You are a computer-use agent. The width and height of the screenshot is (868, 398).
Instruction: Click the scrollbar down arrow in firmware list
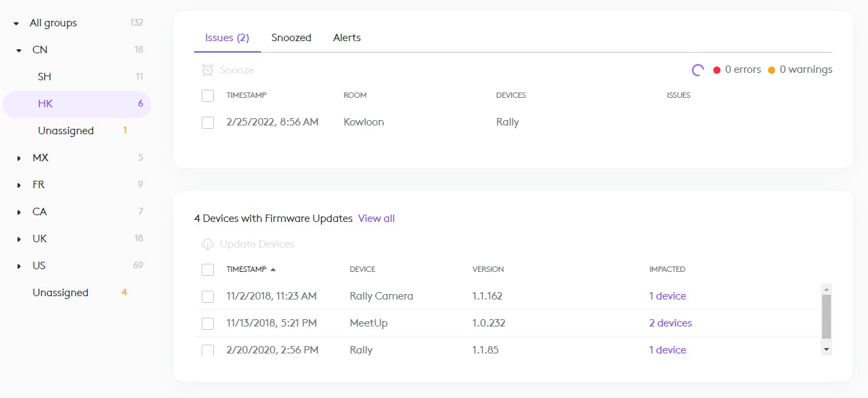point(826,349)
